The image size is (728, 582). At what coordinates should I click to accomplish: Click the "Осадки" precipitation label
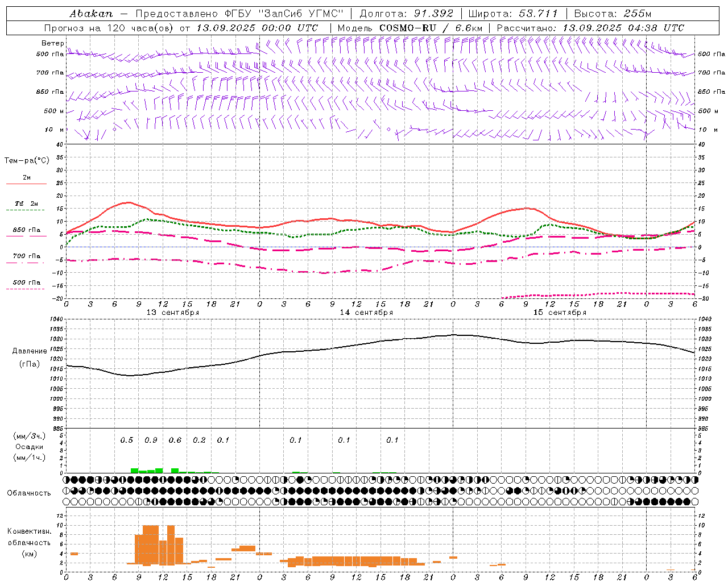pos(29,447)
